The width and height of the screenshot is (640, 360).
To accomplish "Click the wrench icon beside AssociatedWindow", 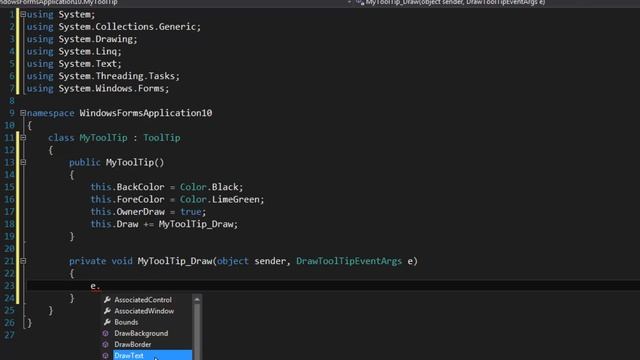I will (107, 311).
